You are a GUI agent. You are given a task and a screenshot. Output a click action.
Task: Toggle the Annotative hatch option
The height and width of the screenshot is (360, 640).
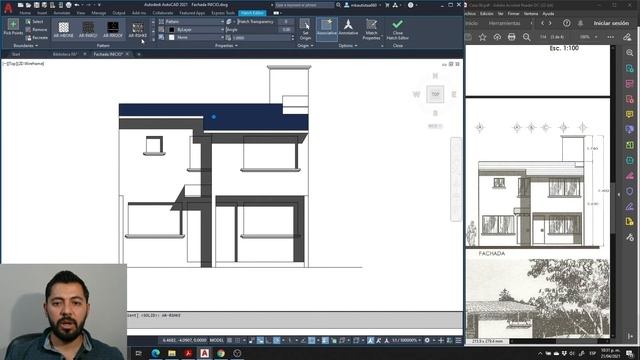(x=348, y=28)
